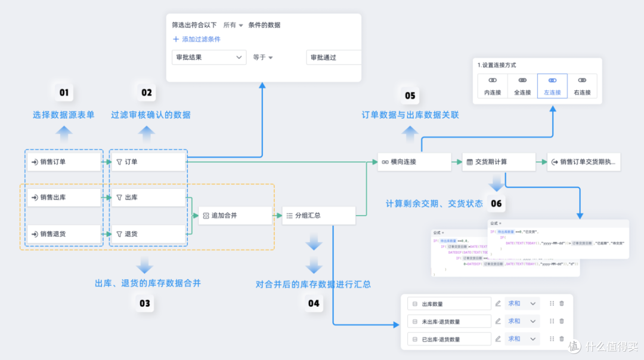This screenshot has height=360, width=644.
Task: Click the 出库数量 field box
Action: pyautogui.click(x=450, y=304)
